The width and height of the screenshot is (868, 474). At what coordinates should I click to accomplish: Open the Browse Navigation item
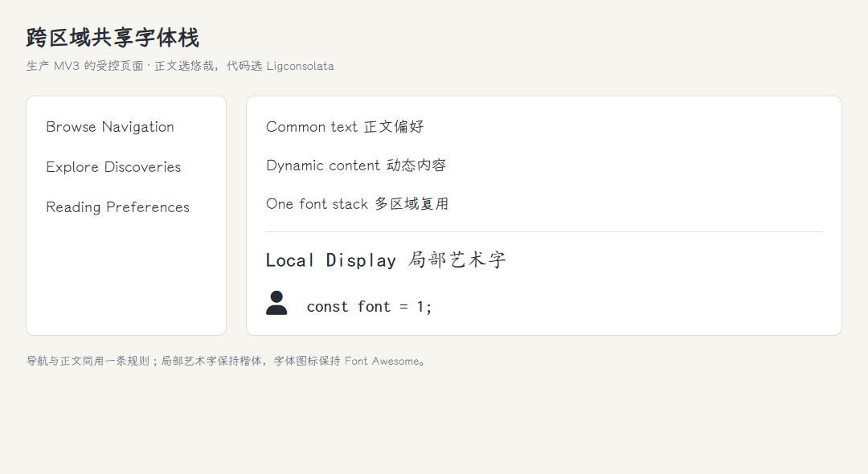click(x=110, y=127)
